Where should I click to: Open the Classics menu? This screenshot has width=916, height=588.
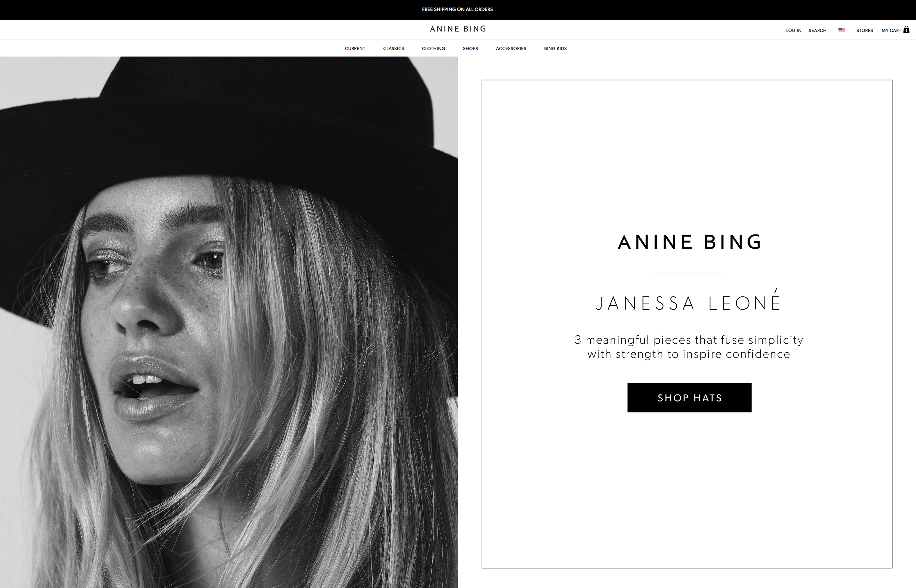393,48
